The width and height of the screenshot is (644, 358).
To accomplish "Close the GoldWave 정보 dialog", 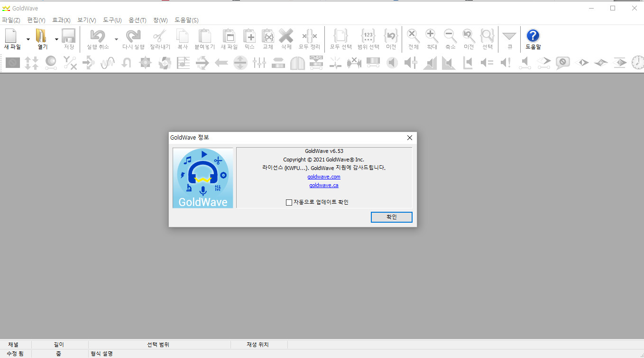I will [410, 138].
